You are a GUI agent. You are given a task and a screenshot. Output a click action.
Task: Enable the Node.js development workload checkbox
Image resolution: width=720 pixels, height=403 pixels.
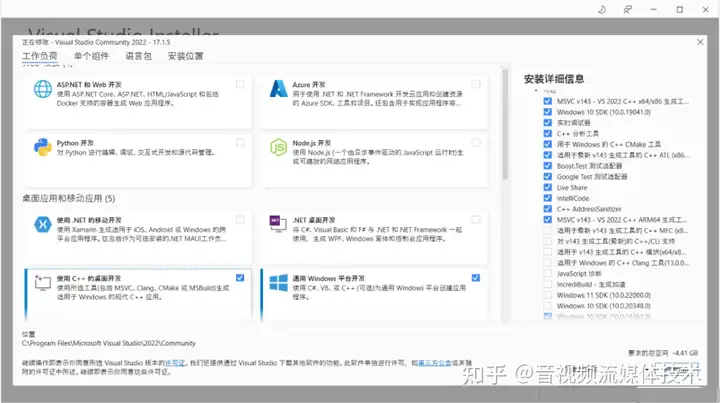(476, 143)
